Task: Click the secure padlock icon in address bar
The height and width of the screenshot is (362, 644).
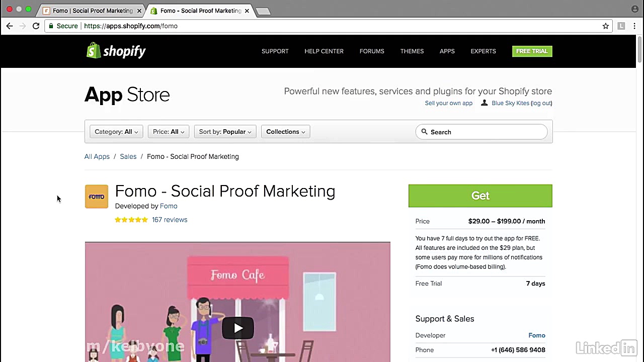Action: (51, 26)
